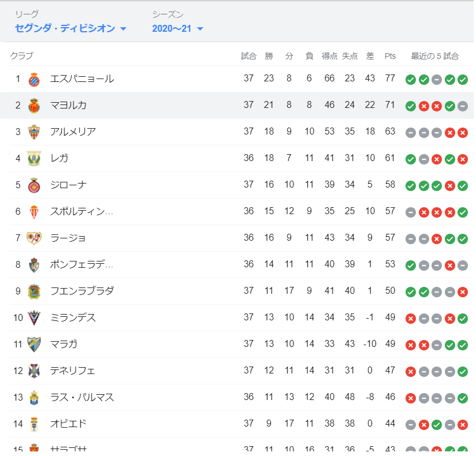Viewport: 476px width, 456px height.
Task: Select the スポルティン… table row name
Action: [81, 211]
